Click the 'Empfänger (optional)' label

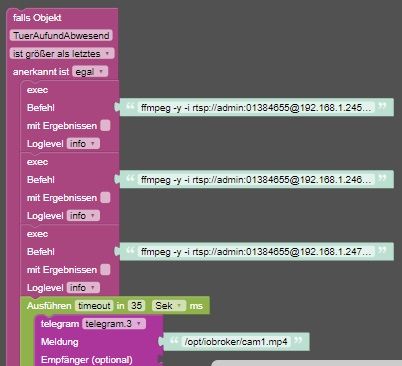[x=87, y=360]
